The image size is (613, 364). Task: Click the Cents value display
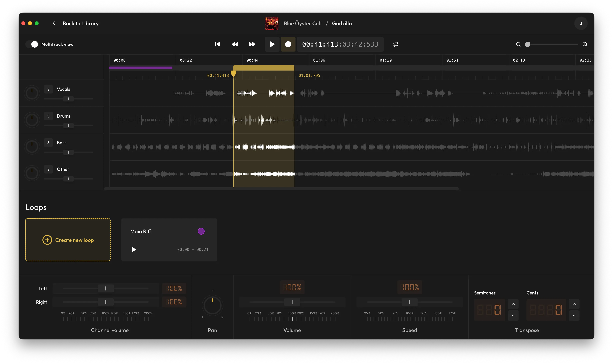pyautogui.click(x=546, y=310)
